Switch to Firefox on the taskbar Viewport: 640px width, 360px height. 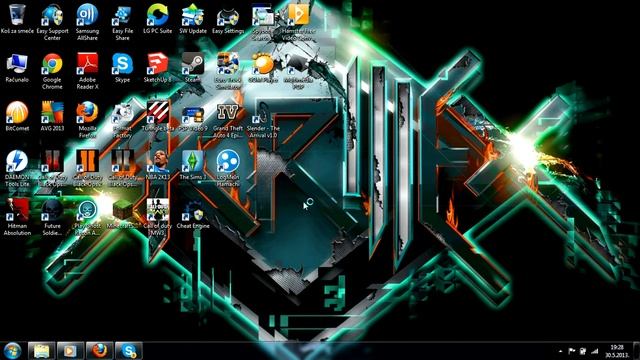(x=99, y=351)
